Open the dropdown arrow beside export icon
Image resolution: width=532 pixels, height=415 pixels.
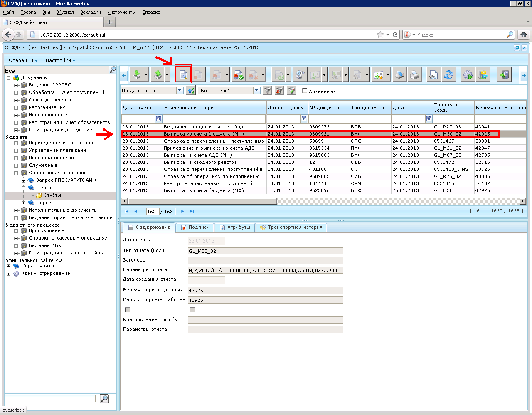[x=167, y=75]
